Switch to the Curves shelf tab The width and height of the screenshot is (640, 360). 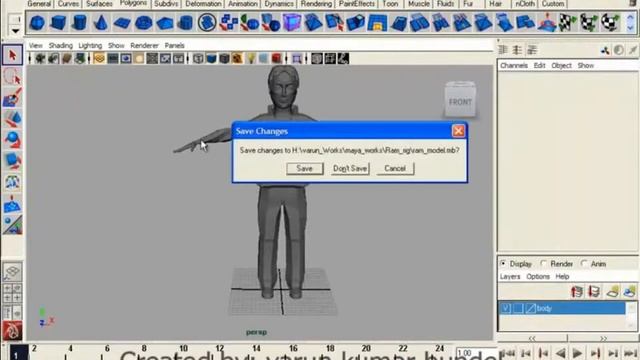pos(68,4)
